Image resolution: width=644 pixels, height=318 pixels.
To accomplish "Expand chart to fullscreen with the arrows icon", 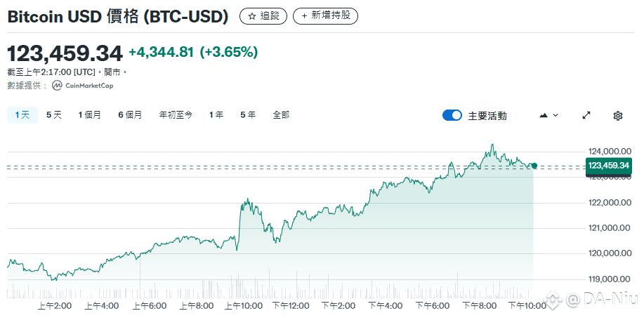I will [586, 116].
